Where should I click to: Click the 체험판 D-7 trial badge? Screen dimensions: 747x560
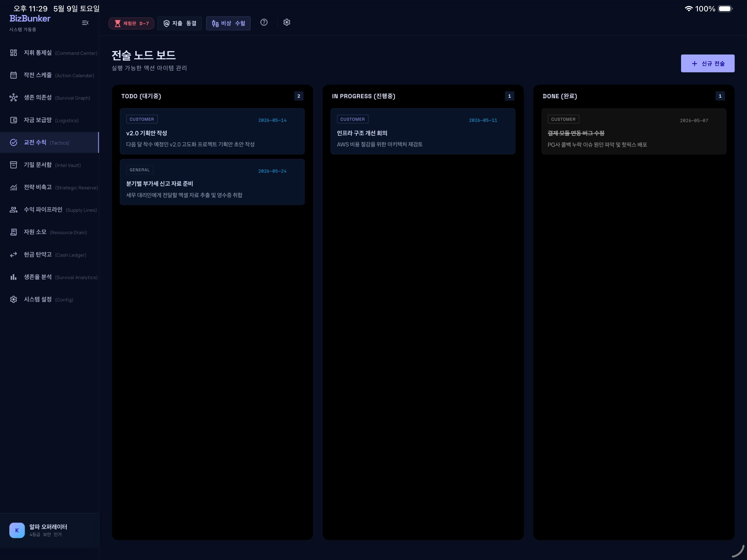(131, 23)
